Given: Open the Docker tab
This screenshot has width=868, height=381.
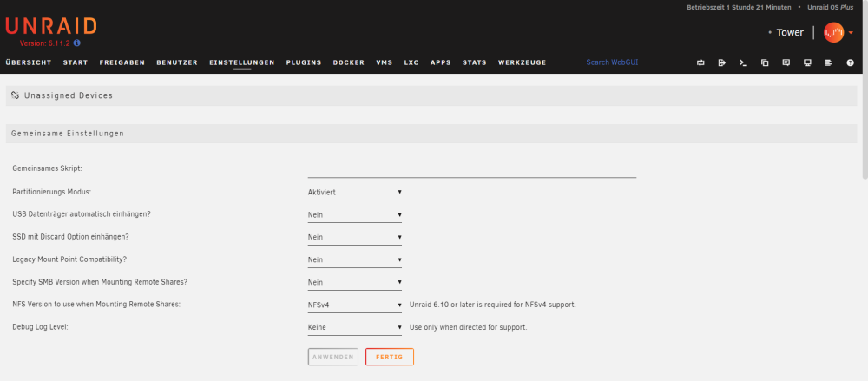Looking at the screenshot, I should coord(349,62).
